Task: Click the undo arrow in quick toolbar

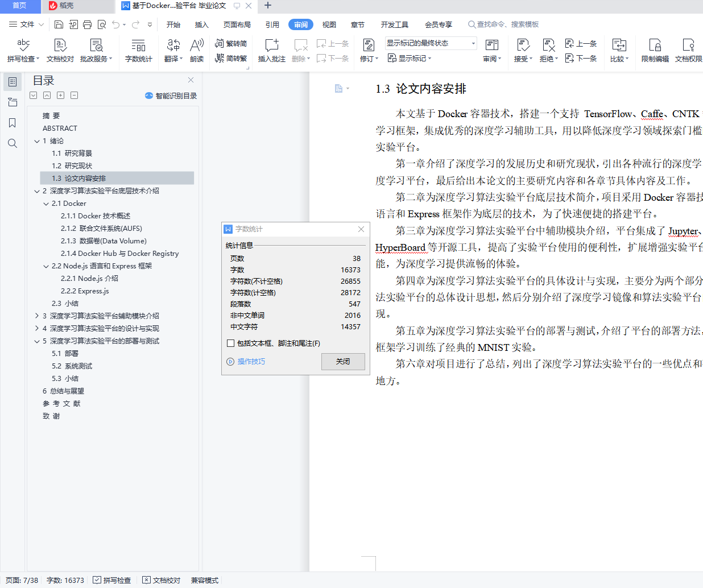Action: click(x=116, y=24)
